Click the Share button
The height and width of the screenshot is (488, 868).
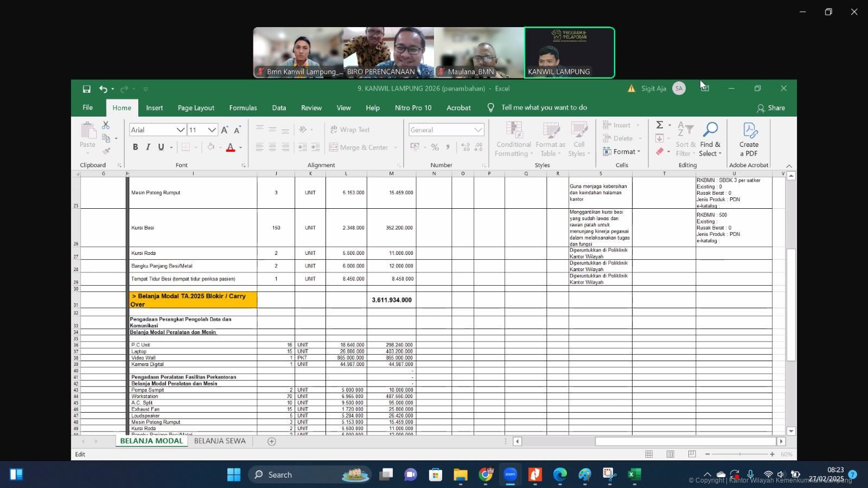[771, 108]
